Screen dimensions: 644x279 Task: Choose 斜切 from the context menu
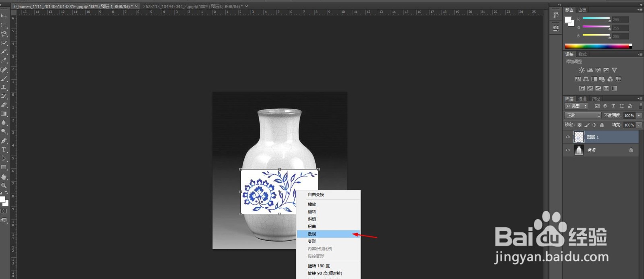coord(328,219)
